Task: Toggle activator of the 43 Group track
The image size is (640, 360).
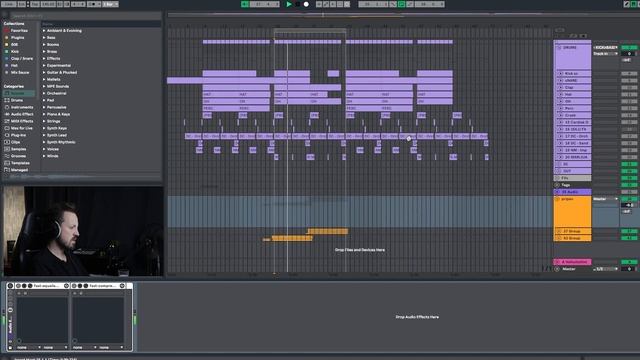Action: pos(629,238)
